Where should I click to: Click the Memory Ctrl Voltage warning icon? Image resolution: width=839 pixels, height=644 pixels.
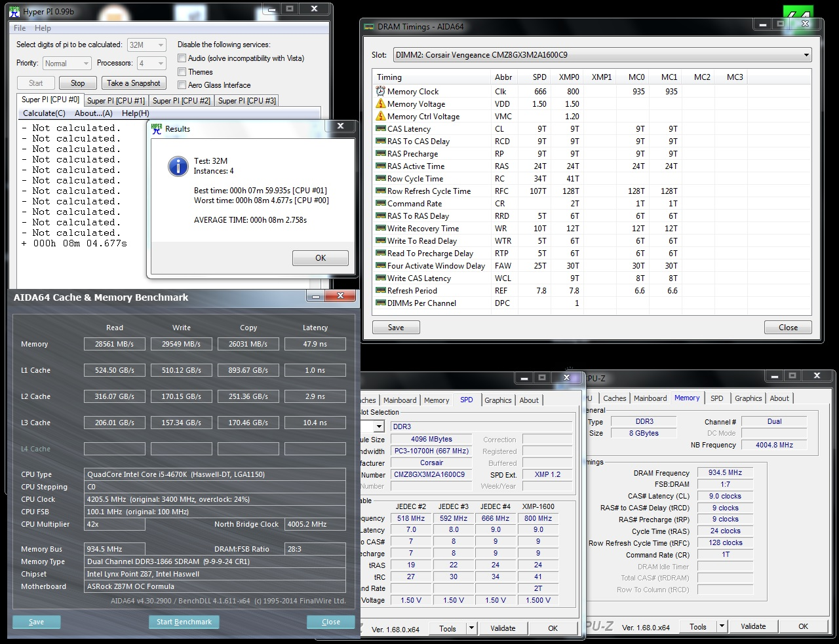381,116
